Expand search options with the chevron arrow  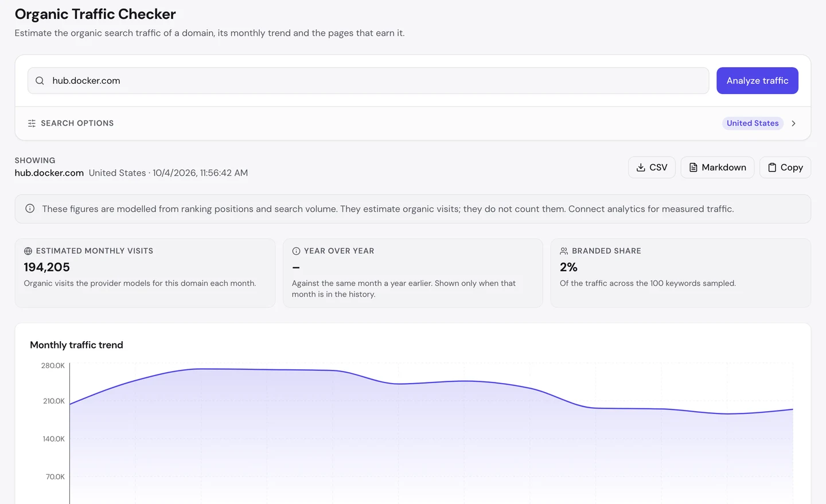793,123
